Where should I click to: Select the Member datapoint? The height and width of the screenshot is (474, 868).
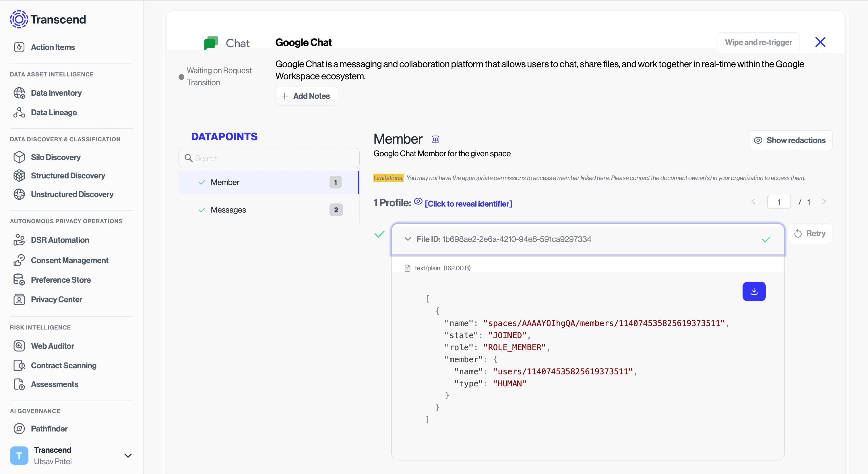225,182
